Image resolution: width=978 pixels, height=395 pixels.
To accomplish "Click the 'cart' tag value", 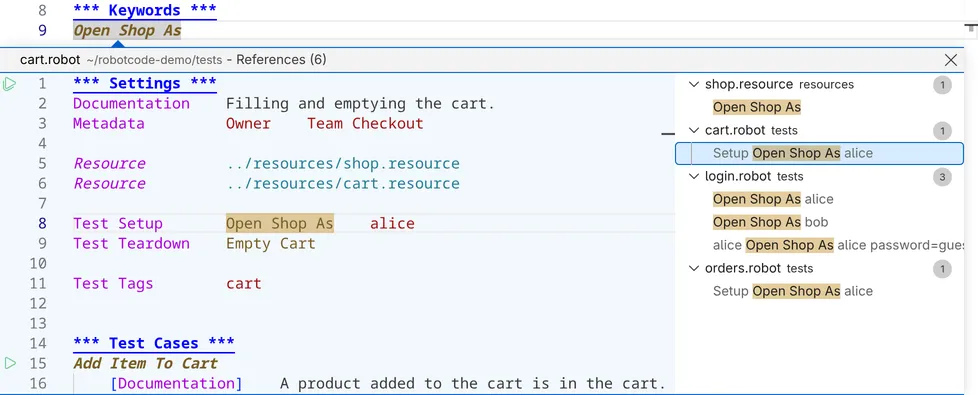I will click(x=244, y=283).
